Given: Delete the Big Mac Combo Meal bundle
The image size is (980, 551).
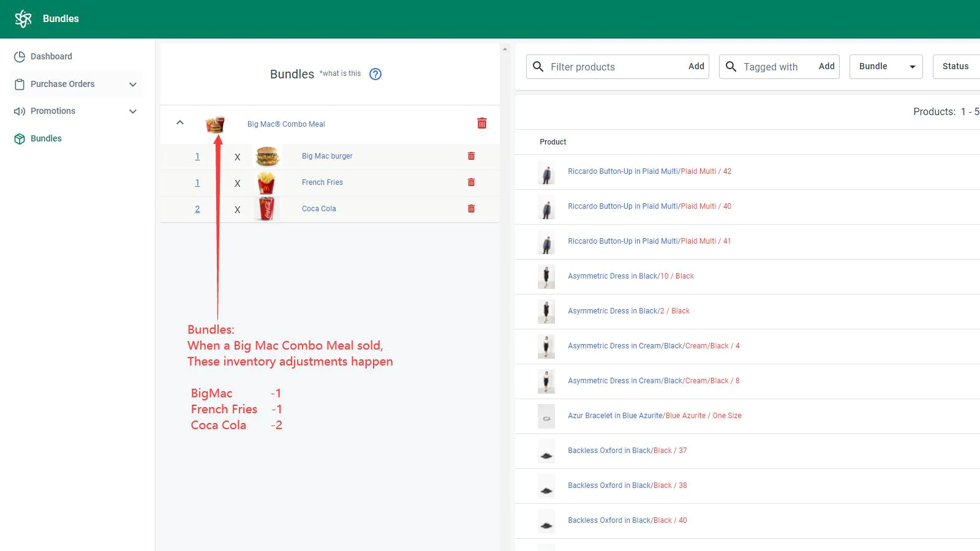Looking at the screenshot, I should coord(482,124).
